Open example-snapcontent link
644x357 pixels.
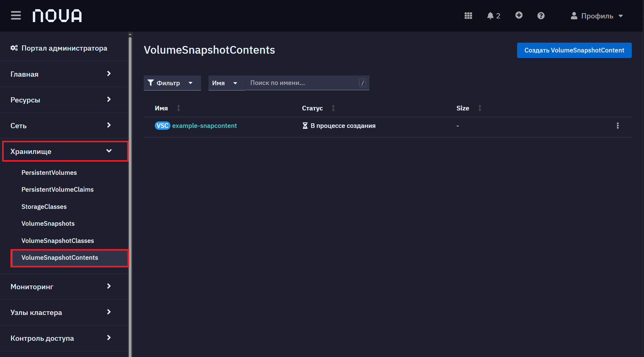204,126
